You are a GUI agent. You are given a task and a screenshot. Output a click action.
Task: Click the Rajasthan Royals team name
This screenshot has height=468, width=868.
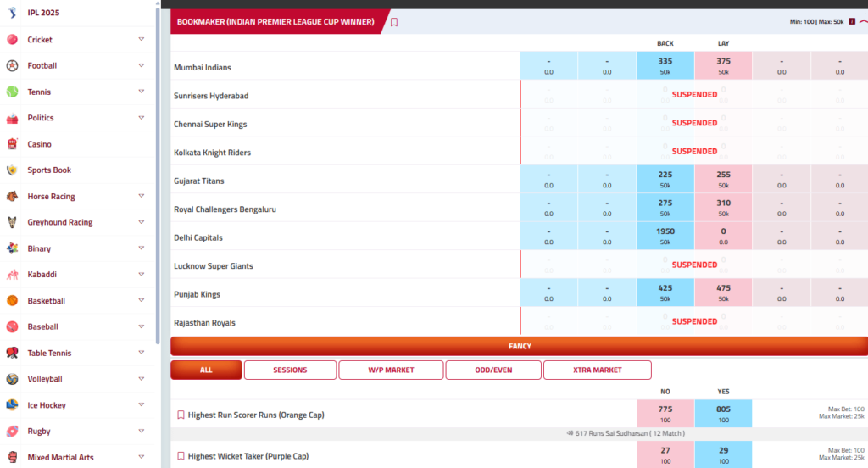[x=204, y=322]
